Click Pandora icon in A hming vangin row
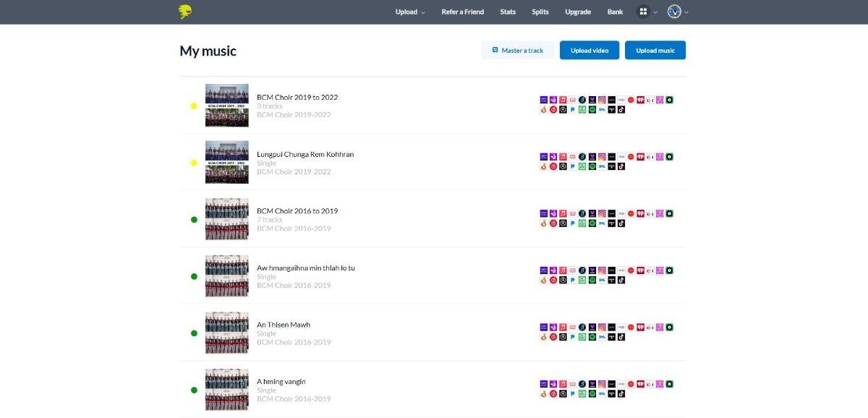868x418 pixels. point(572,394)
